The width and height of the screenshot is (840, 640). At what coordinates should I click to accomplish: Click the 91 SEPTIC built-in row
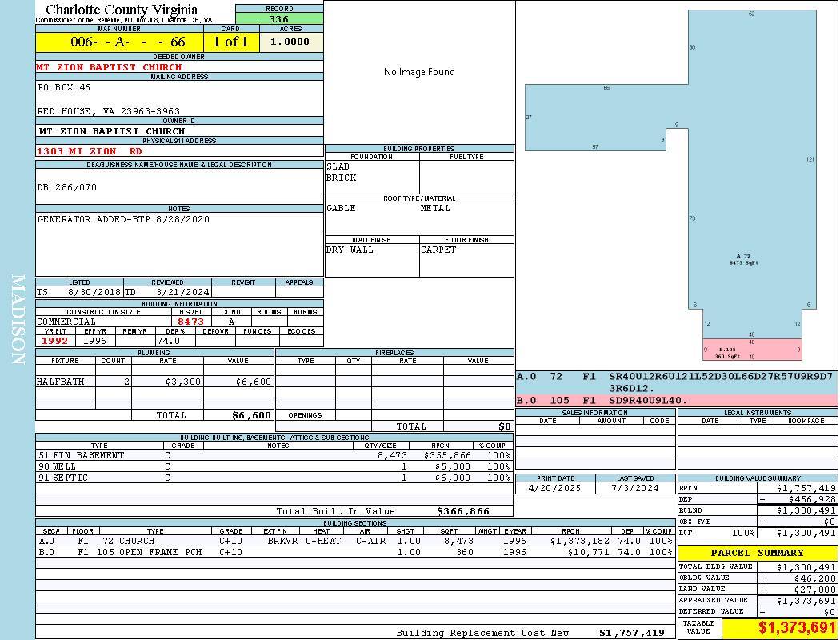[x=272, y=478]
